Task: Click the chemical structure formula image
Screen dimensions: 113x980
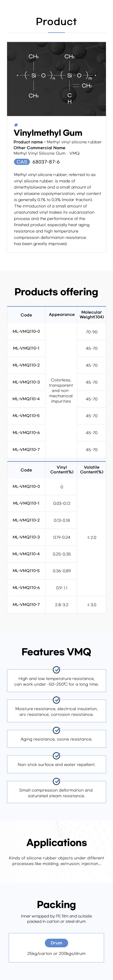Action: (56, 79)
